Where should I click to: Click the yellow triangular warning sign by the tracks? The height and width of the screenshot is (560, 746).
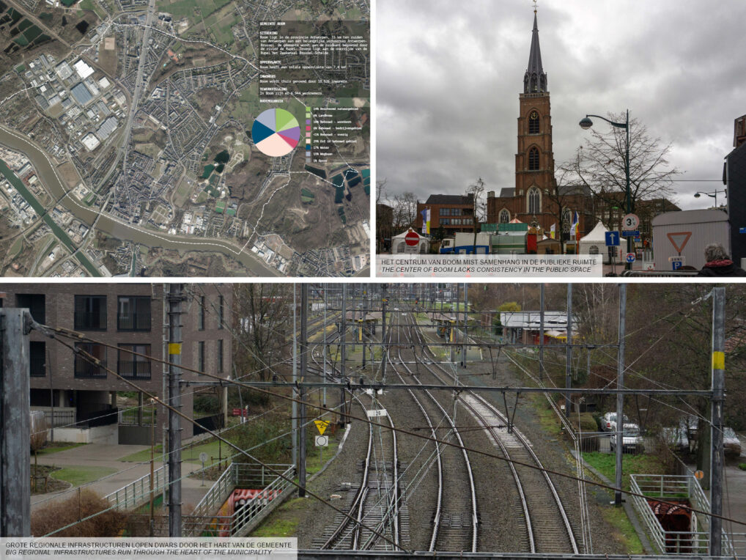click(321, 426)
